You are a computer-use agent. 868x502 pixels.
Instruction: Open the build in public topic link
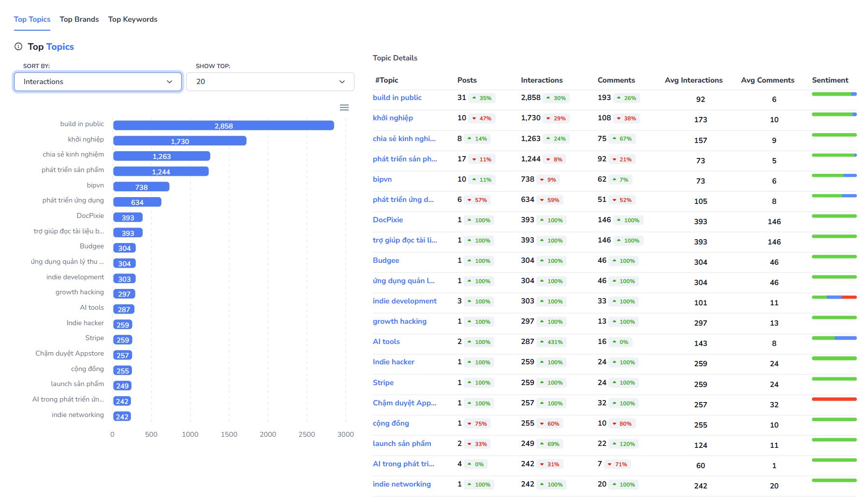pyautogui.click(x=397, y=98)
